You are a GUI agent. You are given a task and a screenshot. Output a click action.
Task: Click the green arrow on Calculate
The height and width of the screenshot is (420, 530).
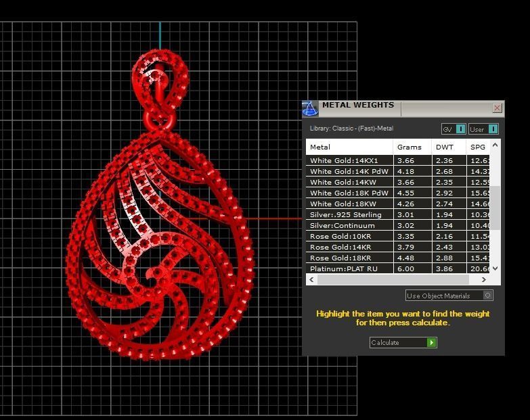[431, 342]
